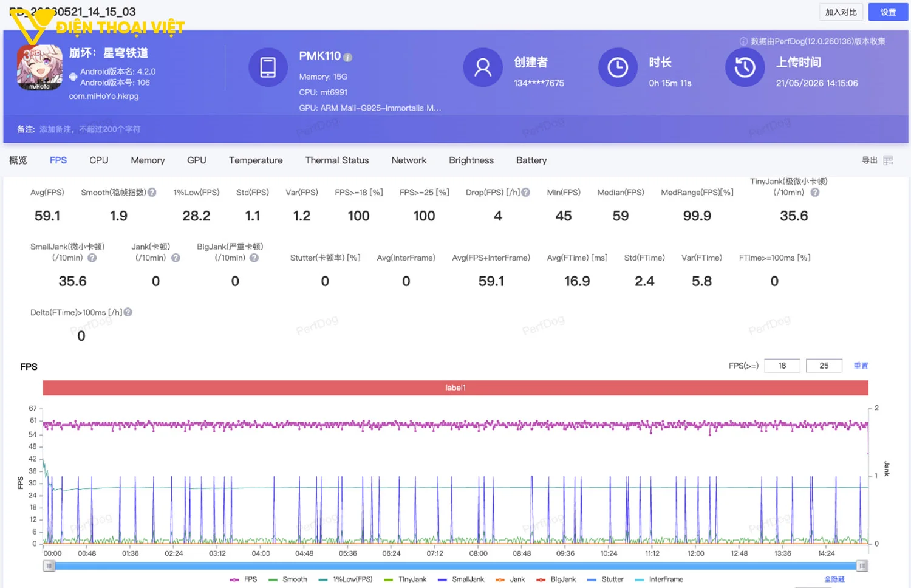Click the TinyJank help question icon
The width and height of the screenshot is (911, 588).
(815, 192)
